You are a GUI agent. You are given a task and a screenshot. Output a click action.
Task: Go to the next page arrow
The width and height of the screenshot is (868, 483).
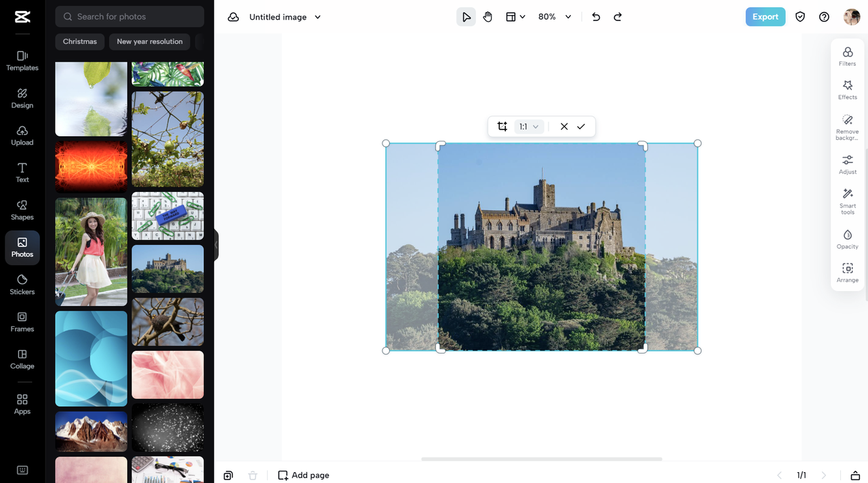point(824,476)
